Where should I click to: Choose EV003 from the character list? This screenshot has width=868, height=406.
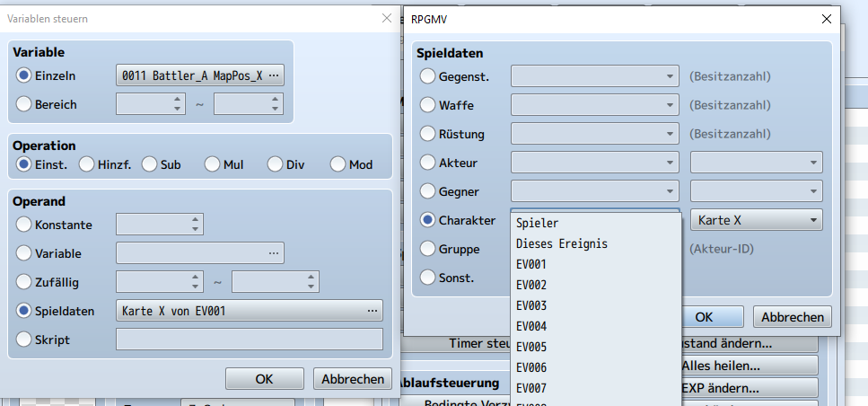pyautogui.click(x=596, y=305)
